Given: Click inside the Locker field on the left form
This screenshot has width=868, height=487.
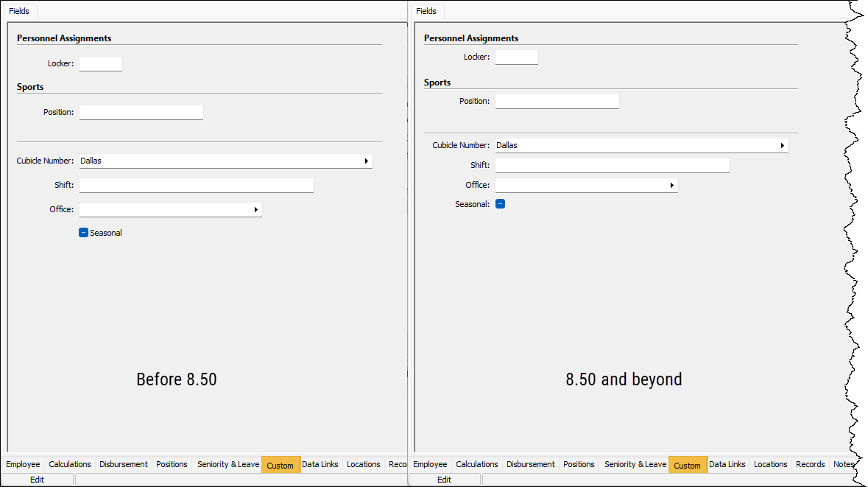Looking at the screenshot, I should (100, 63).
